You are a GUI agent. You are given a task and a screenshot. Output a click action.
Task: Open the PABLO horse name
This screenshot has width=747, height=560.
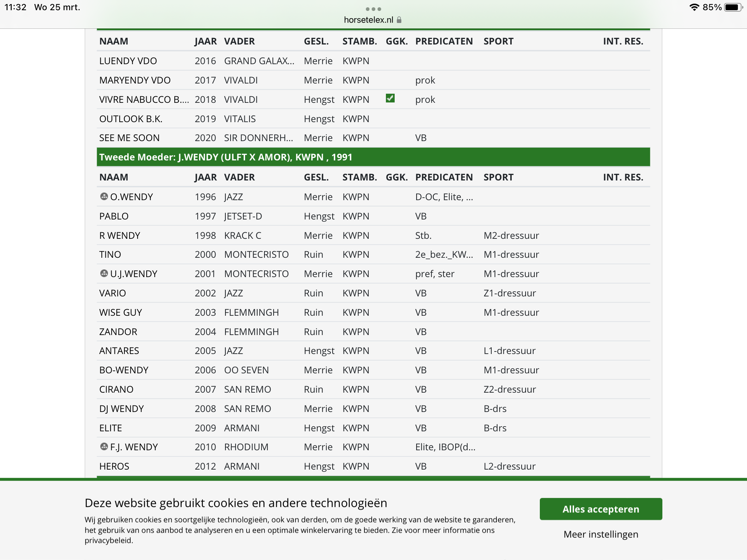coord(114,216)
